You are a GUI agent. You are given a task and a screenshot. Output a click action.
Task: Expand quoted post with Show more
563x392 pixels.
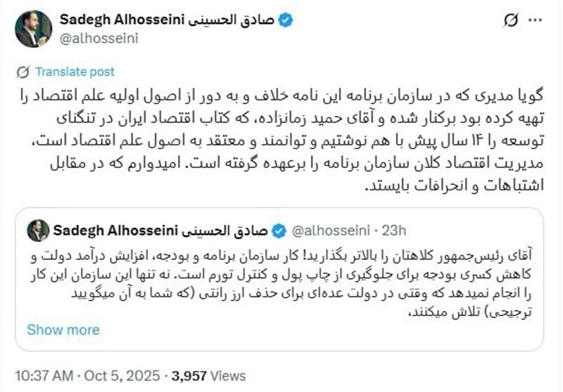(x=63, y=329)
